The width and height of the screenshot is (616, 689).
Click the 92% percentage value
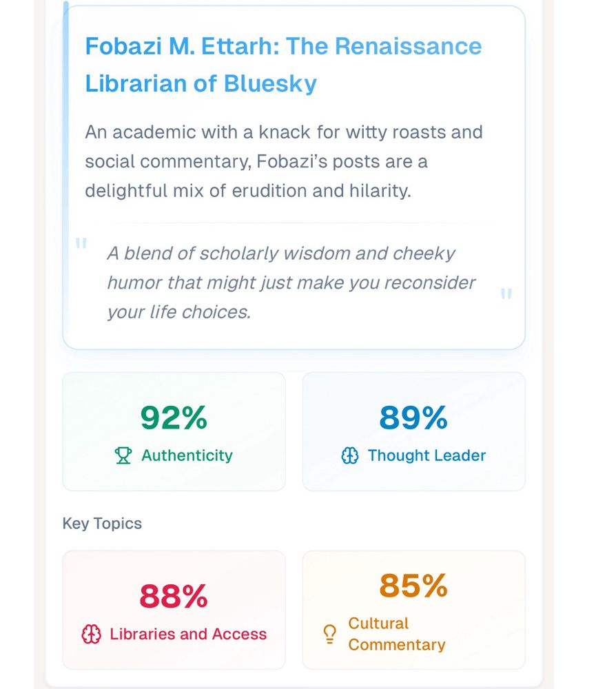173,416
